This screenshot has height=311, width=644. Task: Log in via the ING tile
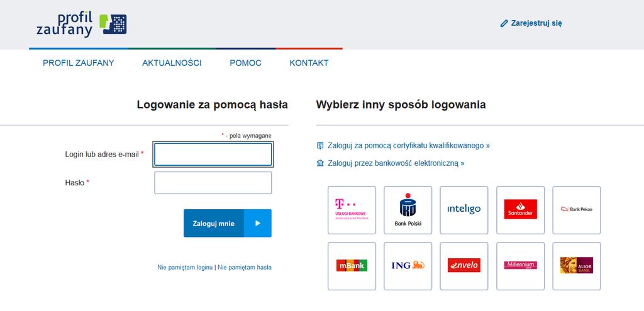point(408,266)
